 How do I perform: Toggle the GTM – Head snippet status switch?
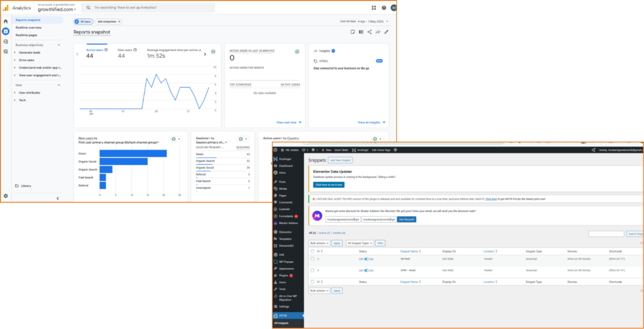point(367,270)
